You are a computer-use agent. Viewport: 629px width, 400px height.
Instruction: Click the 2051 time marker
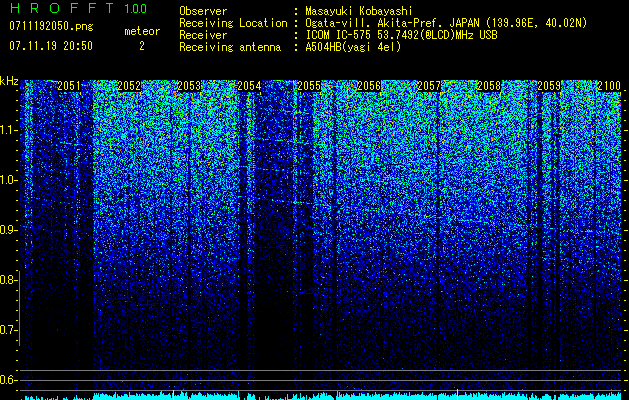point(69,86)
